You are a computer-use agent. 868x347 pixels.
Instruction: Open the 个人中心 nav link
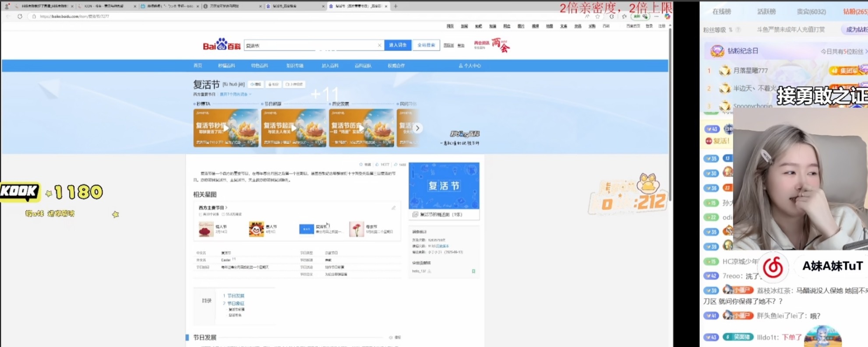pos(469,66)
